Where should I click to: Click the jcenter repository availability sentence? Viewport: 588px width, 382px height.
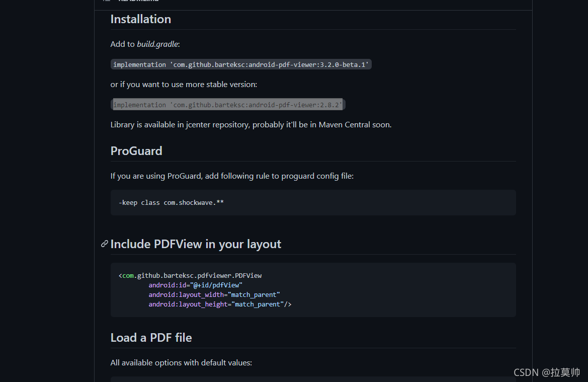tap(251, 125)
